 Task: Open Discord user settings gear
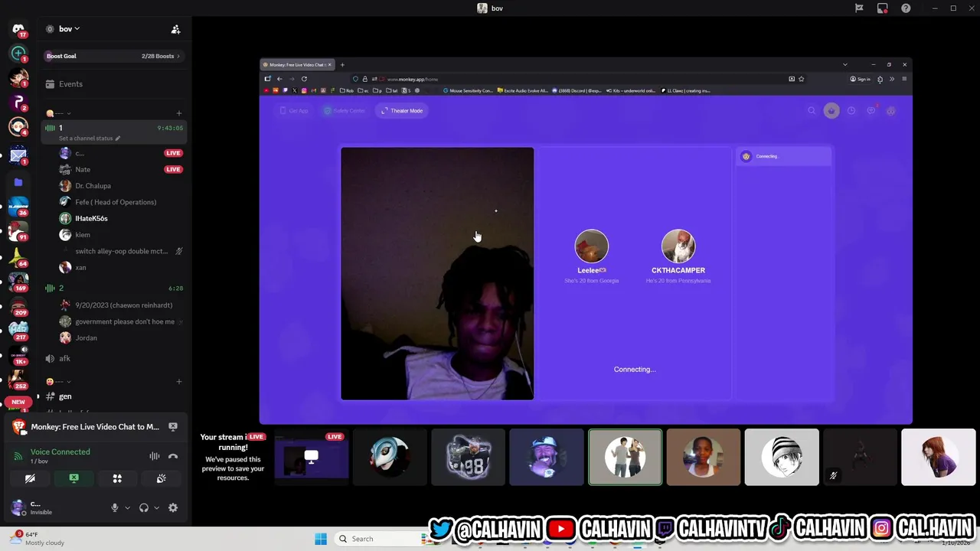(173, 508)
